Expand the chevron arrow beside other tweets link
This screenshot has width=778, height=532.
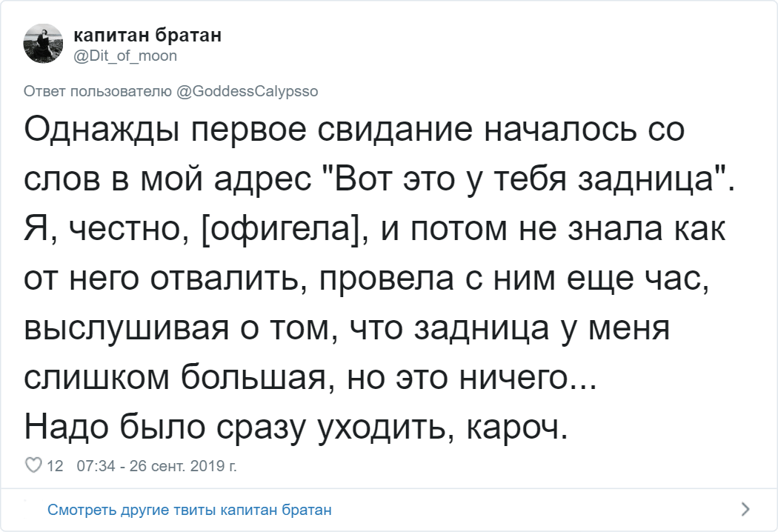[745, 509]
